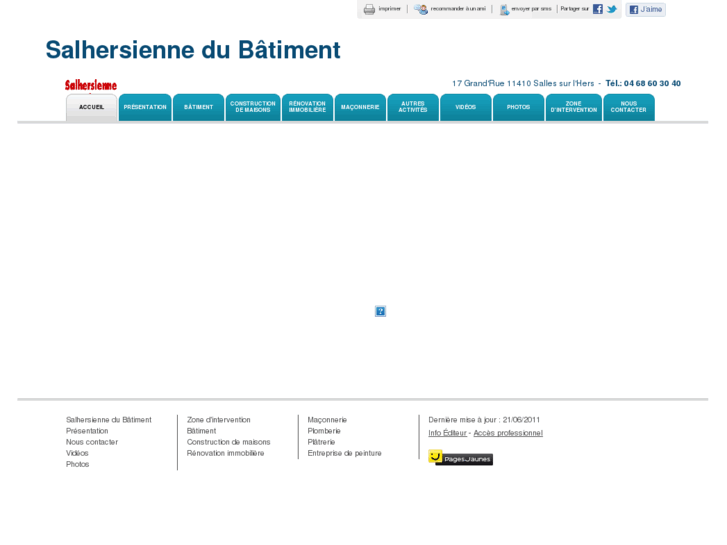Open the footer Plomberie link
The height and width of the screenshot is (545, 727).
pyautogui.click(x=324, y=431)
